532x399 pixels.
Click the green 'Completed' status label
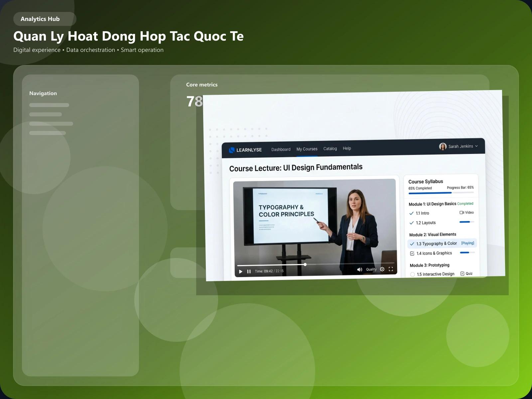(x=465, y=203)
